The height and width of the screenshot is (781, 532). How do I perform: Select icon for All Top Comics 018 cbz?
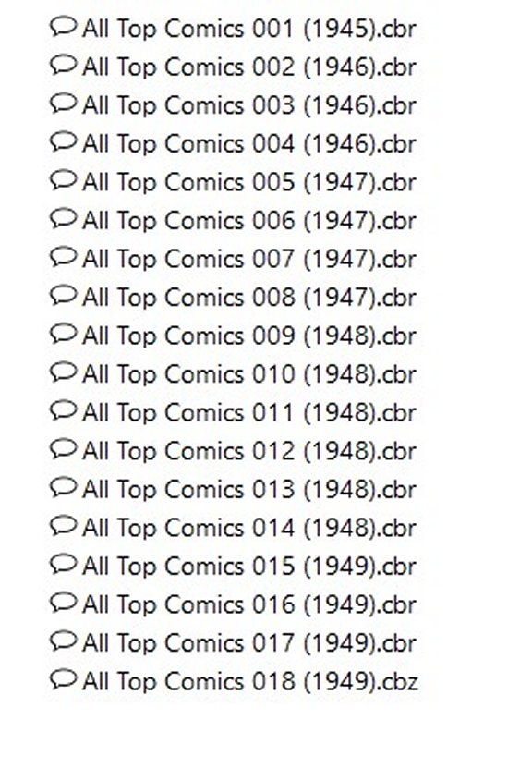click(x=63, y=679)
